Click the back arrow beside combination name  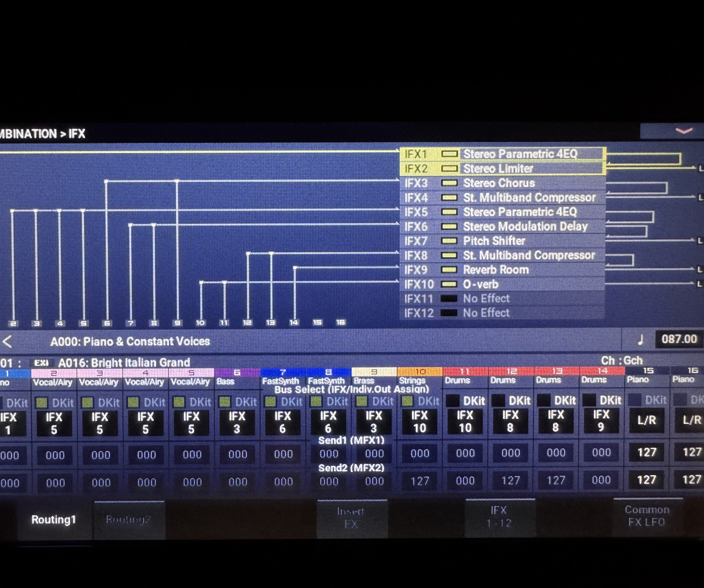[7, 342]
